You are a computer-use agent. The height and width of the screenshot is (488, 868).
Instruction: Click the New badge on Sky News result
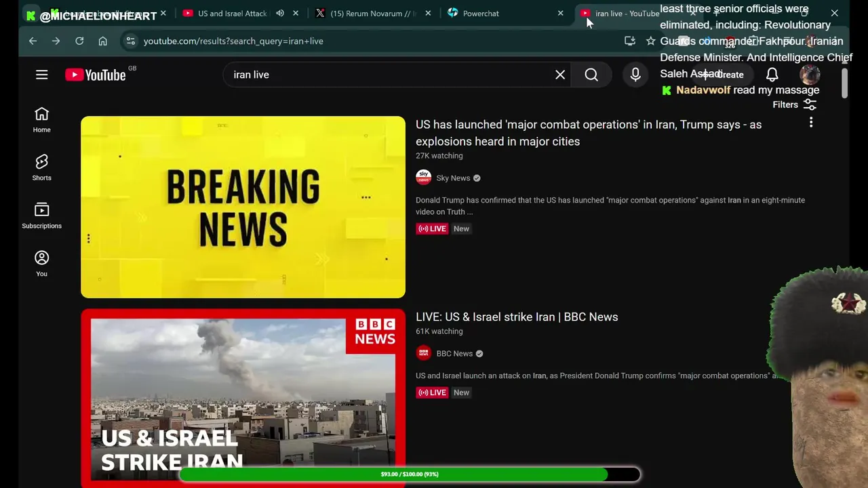click(461, 228)
